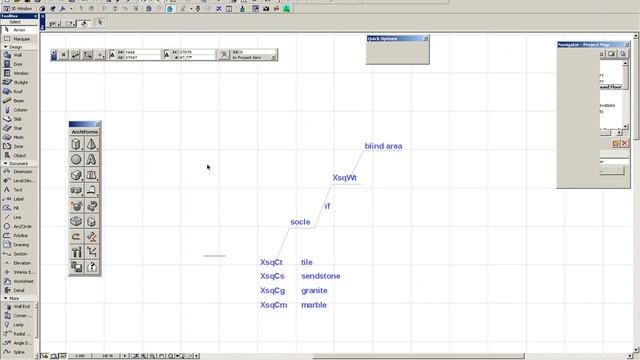
Task: Select the 'XsqWt' text on canvas
Action: [344, 178]
